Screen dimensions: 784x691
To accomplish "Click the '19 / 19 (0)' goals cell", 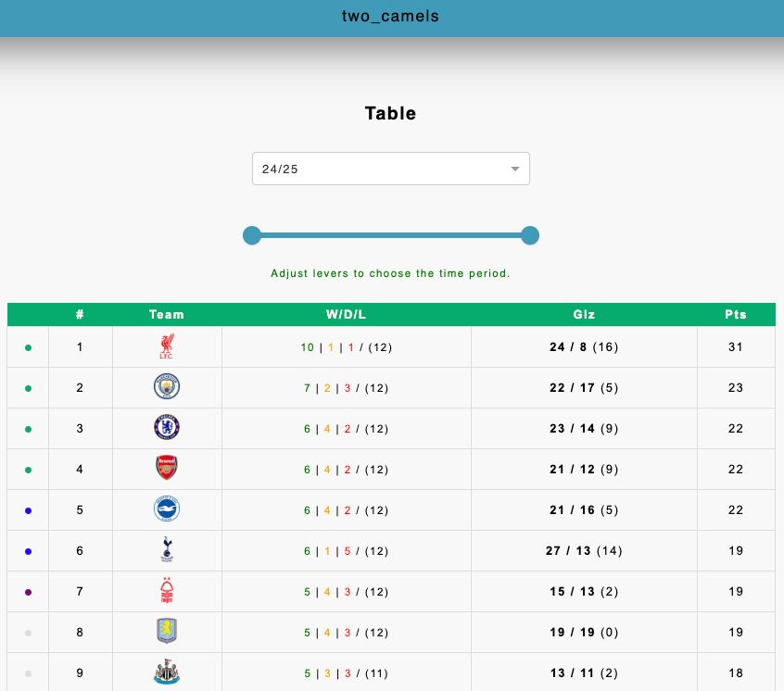I will coord(584,632).
